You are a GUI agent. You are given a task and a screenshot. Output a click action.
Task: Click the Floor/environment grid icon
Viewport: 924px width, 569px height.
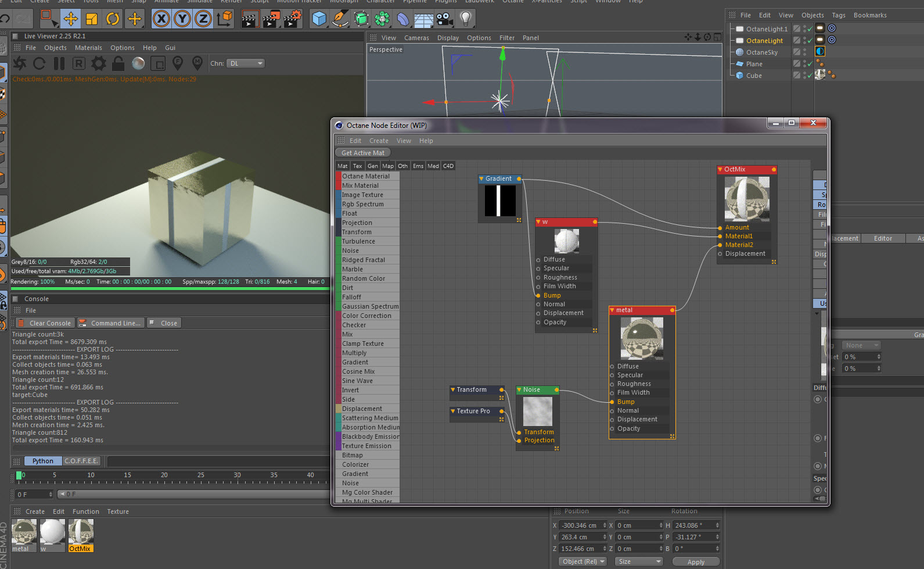424,19
